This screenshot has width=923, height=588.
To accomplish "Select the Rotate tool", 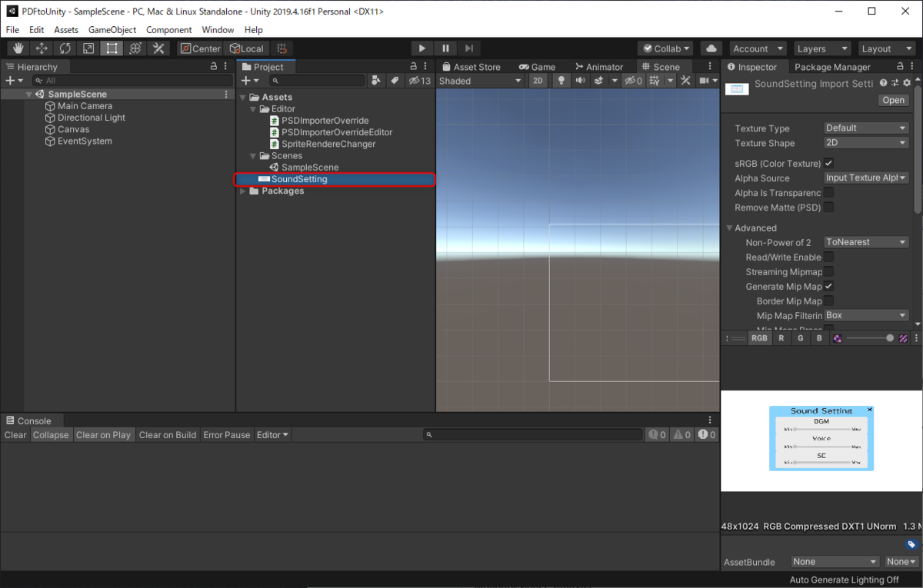I will click(65, 48).
